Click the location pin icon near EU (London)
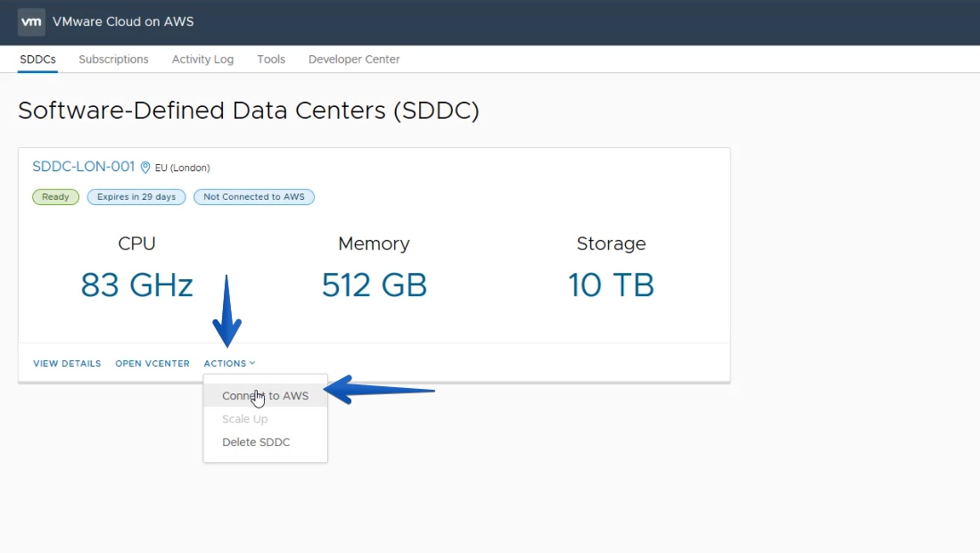Image resolution: width=980 pixels, height=553 pixels. 145,168
